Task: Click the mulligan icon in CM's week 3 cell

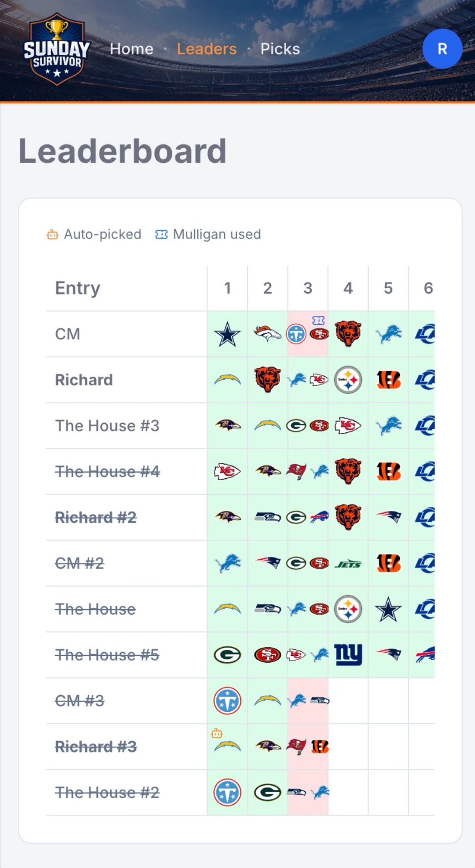Action: click(318, 320)
